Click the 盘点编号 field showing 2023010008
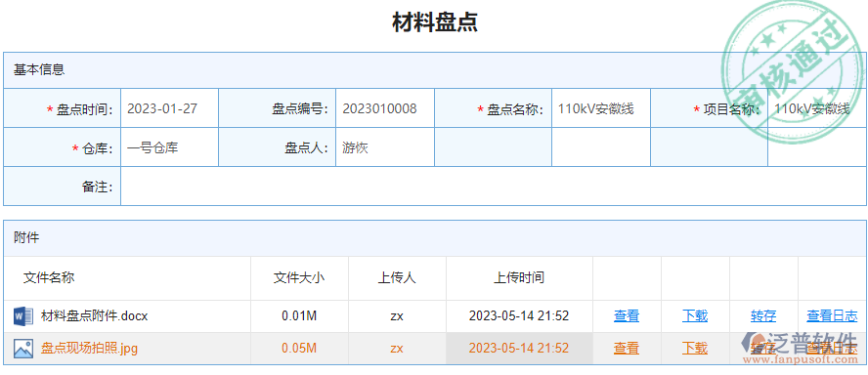 point(385,108)
